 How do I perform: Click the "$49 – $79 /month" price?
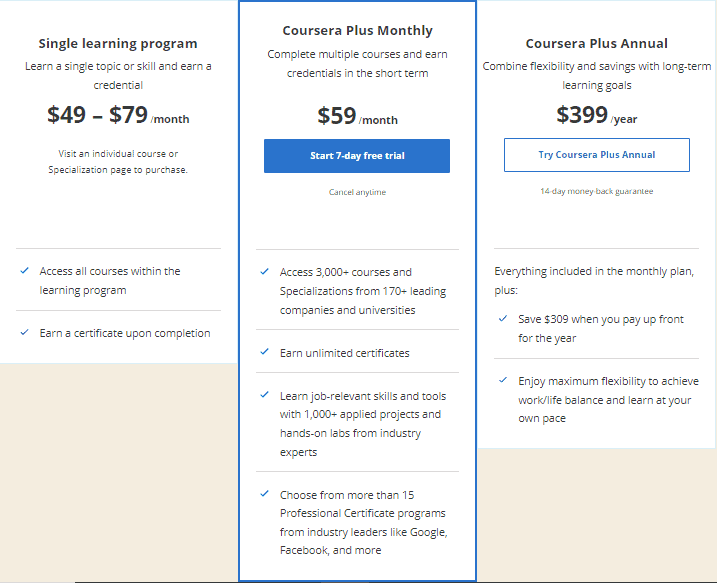click(118, 115)
